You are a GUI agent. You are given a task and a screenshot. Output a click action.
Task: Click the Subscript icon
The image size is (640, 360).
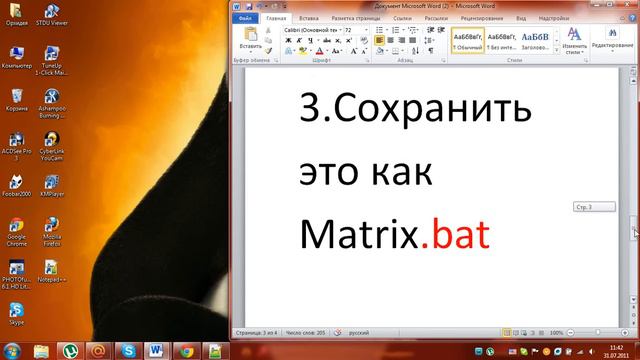pos(338,40)
